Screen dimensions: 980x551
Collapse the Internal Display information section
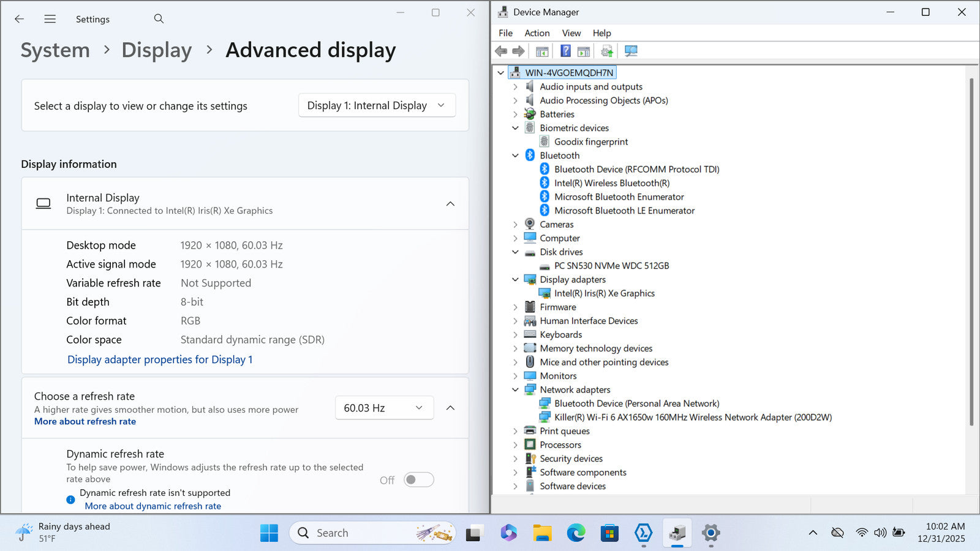450,204
